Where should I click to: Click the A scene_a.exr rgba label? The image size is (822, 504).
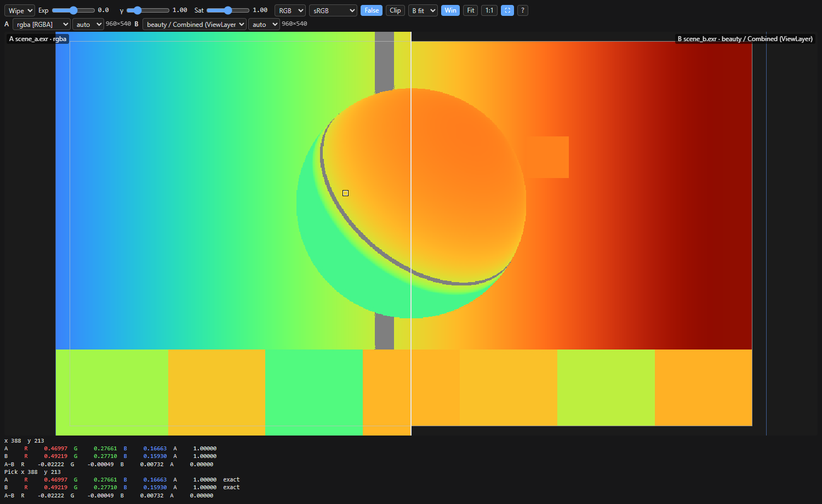coord(38,39)
